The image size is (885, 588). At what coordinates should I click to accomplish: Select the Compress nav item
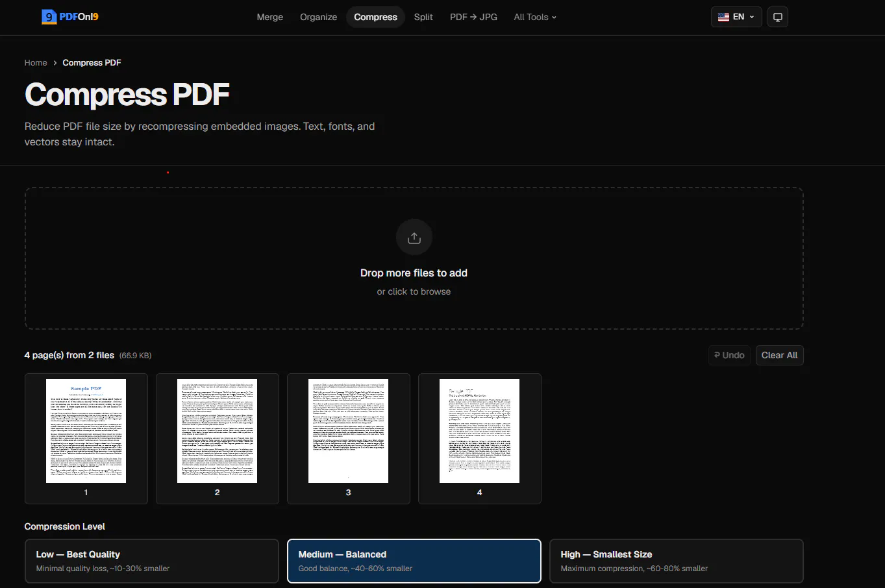coord(375,17)
